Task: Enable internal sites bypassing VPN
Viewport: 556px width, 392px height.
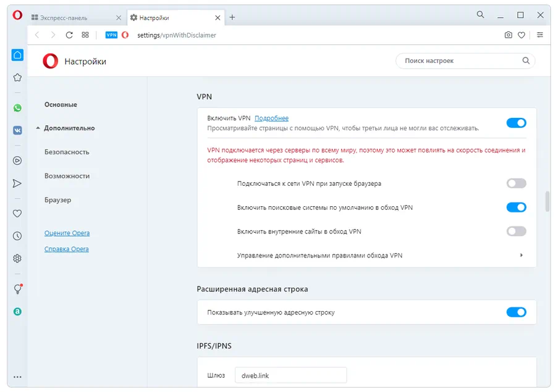Action: 516,231
